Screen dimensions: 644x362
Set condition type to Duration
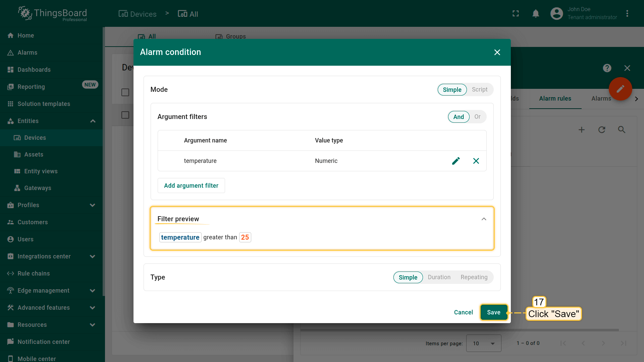439,277
